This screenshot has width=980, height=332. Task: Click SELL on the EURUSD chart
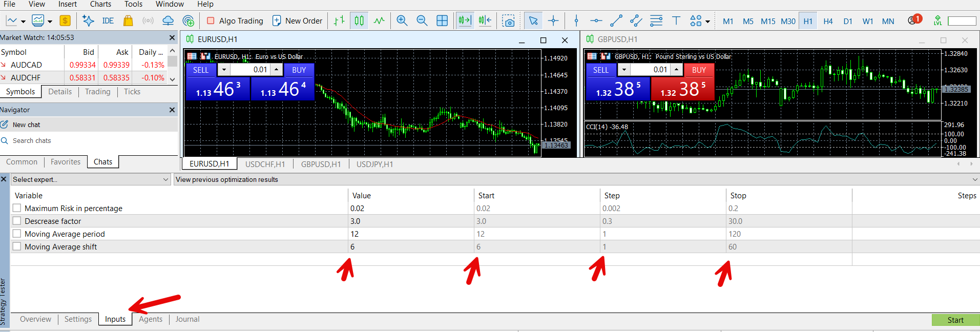click(x=201, y=70)
